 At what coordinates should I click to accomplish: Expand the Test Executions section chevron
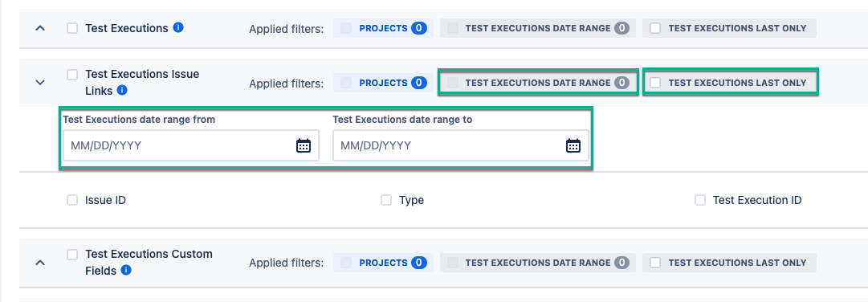[x=40, y=27]
